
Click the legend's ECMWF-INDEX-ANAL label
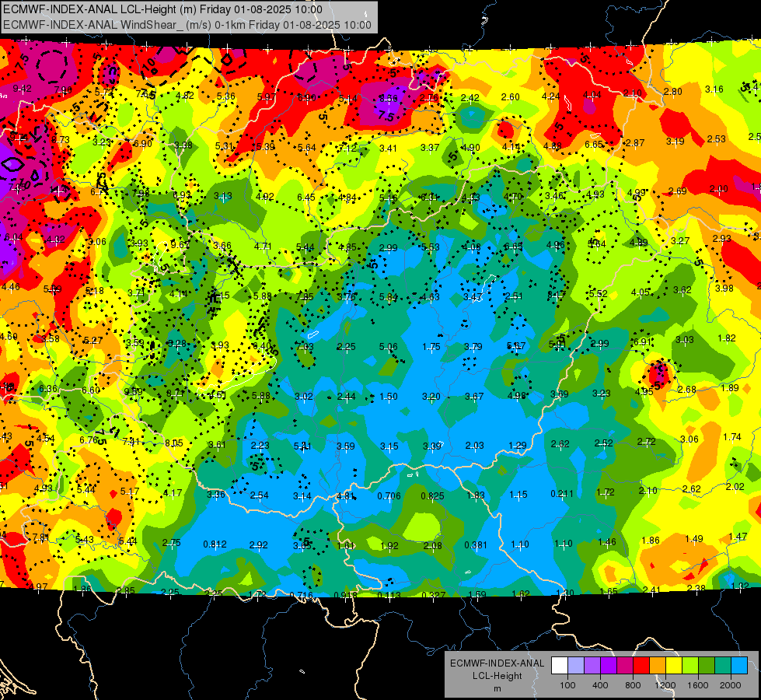497,663
